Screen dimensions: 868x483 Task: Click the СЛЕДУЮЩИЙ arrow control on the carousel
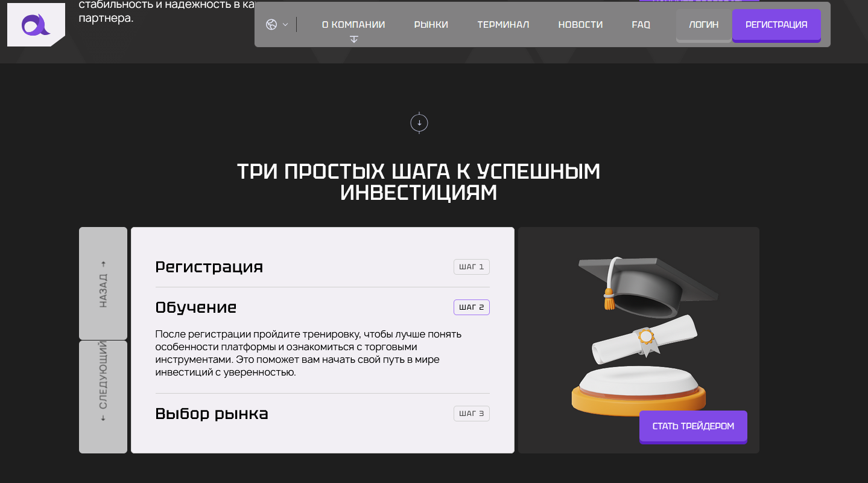(x=103, y=396)
